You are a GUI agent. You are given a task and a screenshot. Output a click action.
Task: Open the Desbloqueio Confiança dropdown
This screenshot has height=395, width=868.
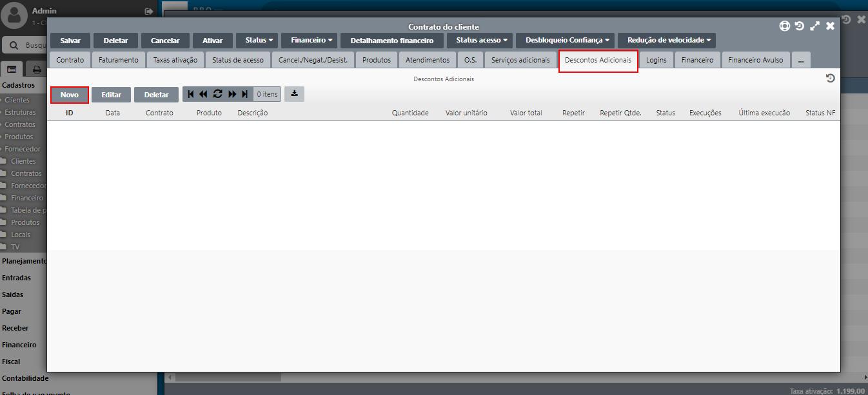click(x=567, y=41)
